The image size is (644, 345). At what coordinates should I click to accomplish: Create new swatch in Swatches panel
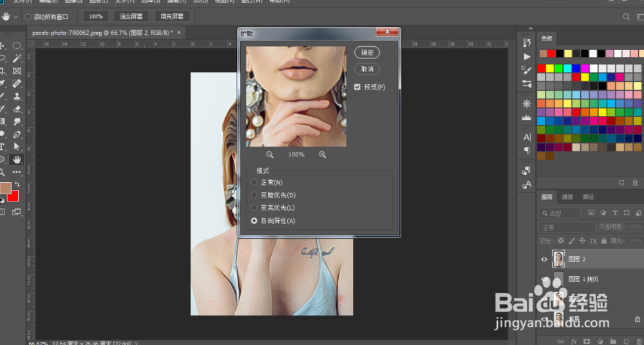click(622, 183)
